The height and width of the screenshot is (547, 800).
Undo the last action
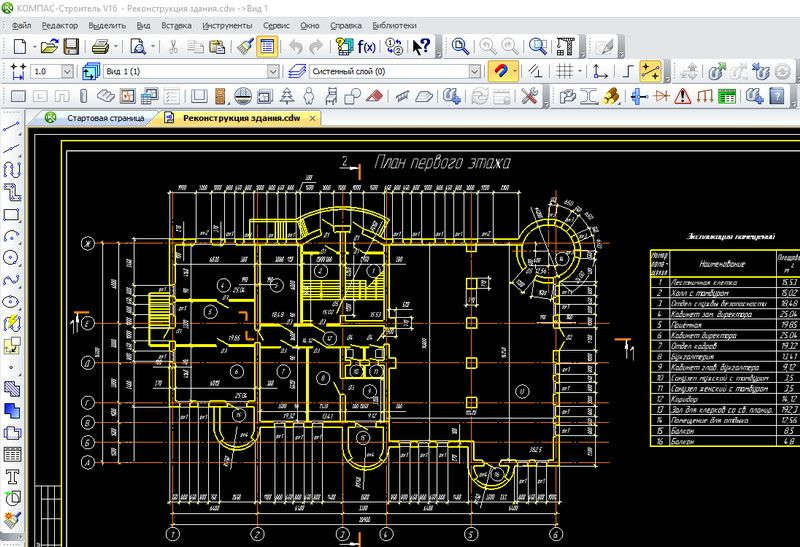pos(296,47)
